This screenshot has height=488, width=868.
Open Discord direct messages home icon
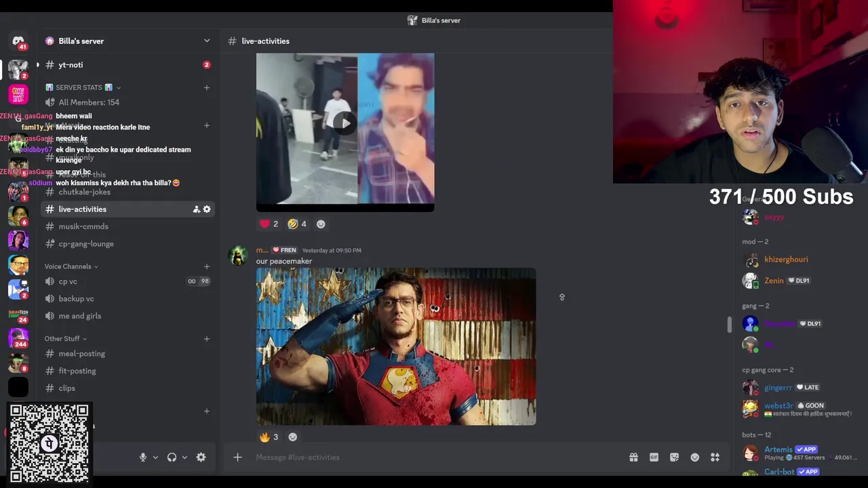[x=18, y=41]
